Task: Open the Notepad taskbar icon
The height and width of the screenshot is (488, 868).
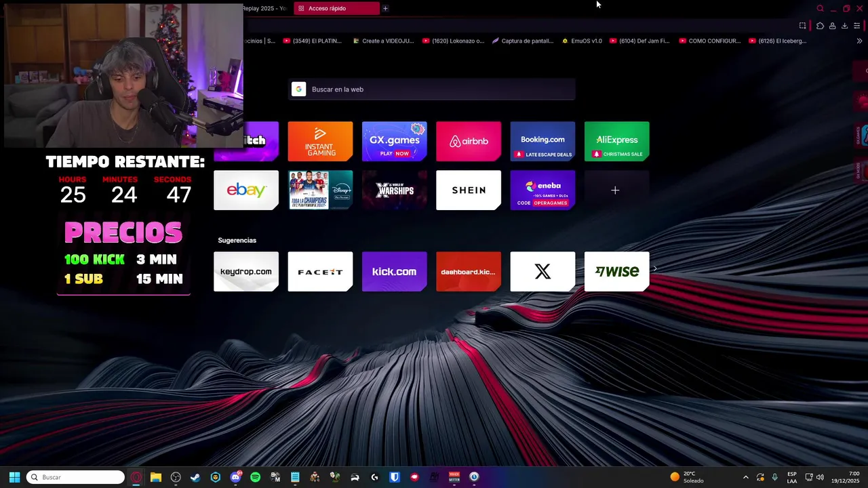Action: (x=295, y=477)
